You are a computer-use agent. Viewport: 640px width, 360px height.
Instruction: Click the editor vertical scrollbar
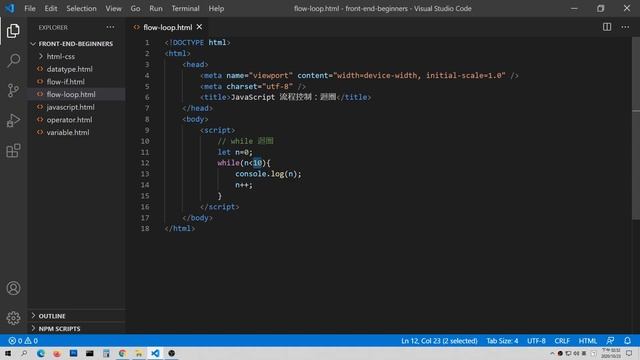[x=636, y=128]
